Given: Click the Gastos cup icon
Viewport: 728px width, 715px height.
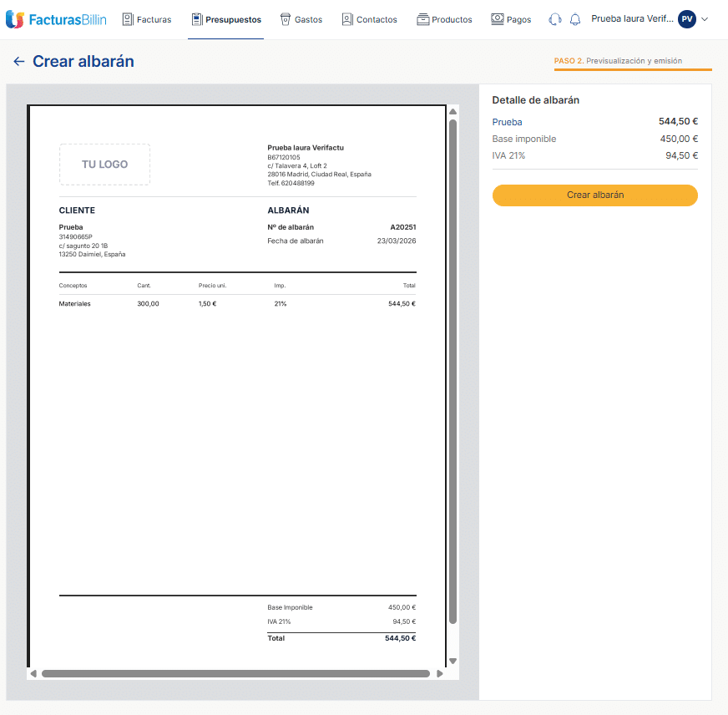Looking at the screenshot, I should click(x=286, y=19).
